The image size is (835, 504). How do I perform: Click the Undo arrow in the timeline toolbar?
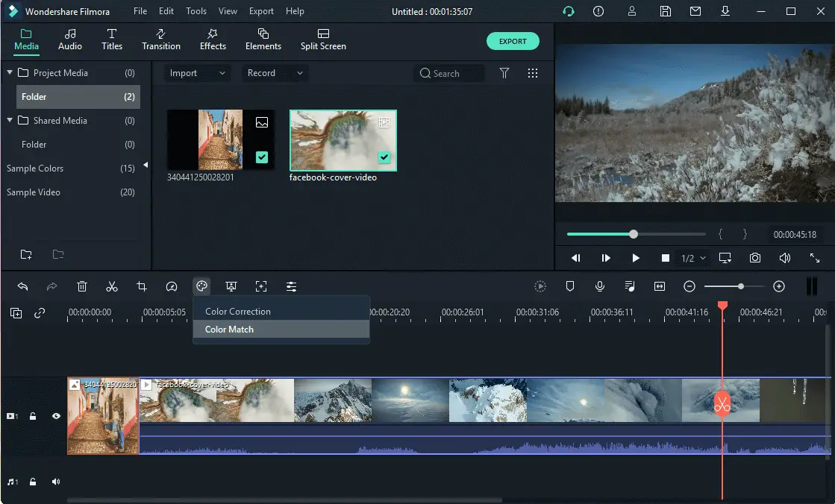pyautogui.click(x=22, y=286)
